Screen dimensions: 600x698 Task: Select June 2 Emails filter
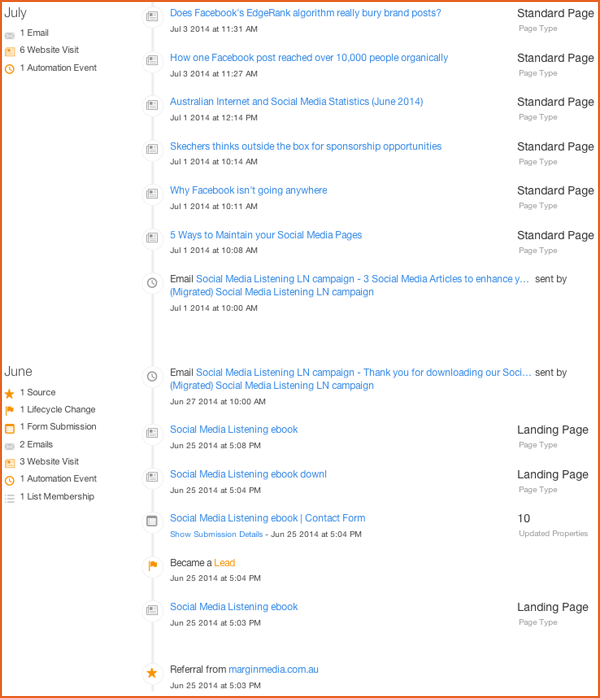(x=36, y=444)
